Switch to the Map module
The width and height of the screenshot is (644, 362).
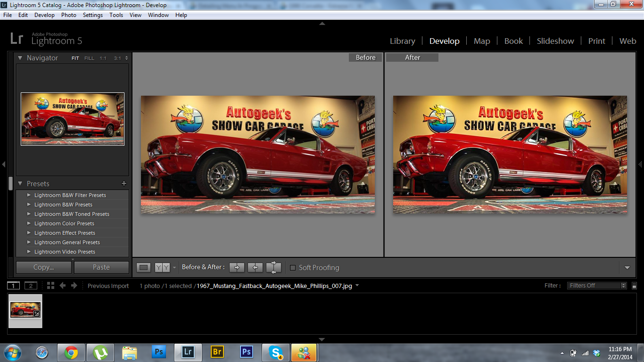(482, 41)
